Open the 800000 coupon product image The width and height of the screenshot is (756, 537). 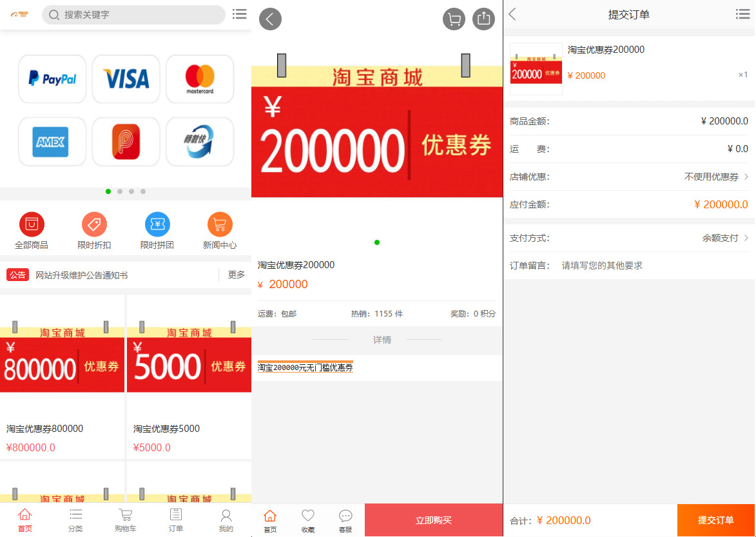point(63,356)
